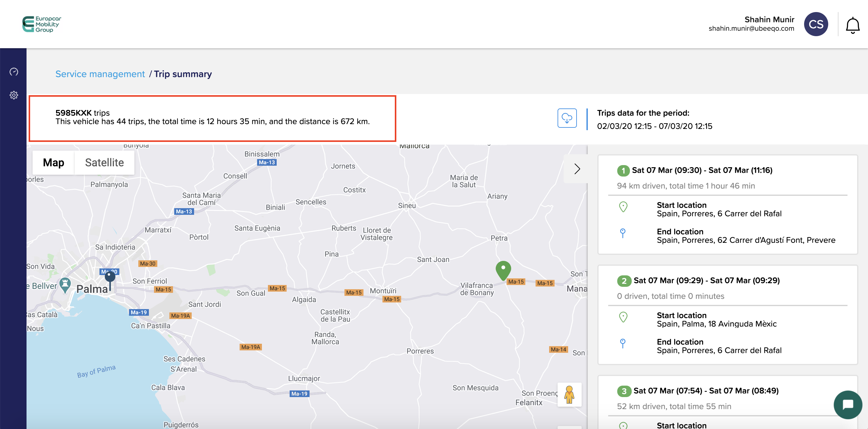Image resolution: width=868 pixels, height=429 pixels.
Task: Download trips data cloud icon
Action: point(567,118)
